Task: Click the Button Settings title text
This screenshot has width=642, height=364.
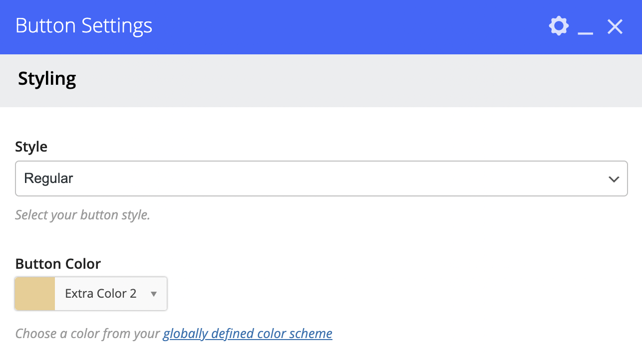Action: (84, 26)
